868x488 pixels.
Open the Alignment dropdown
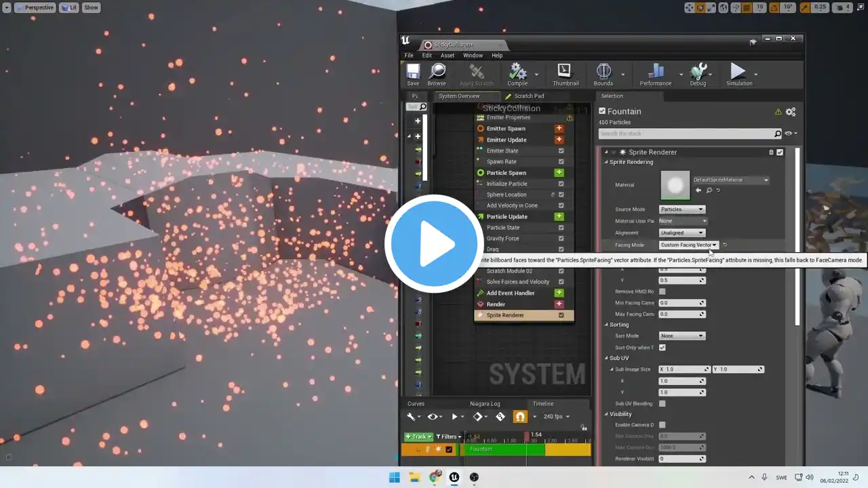[682, 233]
